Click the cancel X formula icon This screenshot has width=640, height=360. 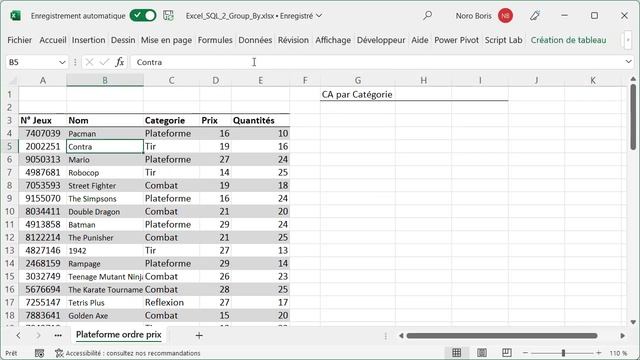click(89, 62)
